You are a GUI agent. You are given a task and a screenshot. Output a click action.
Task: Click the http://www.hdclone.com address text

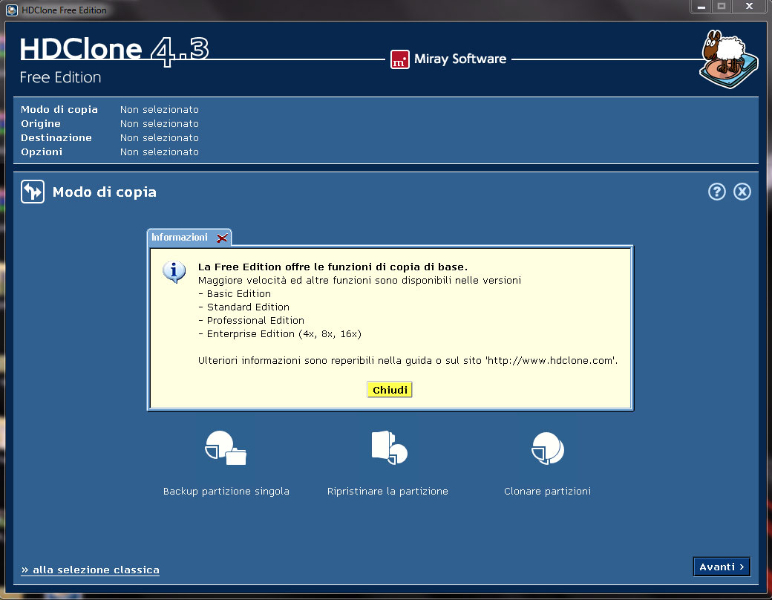[x=550, y=359]
